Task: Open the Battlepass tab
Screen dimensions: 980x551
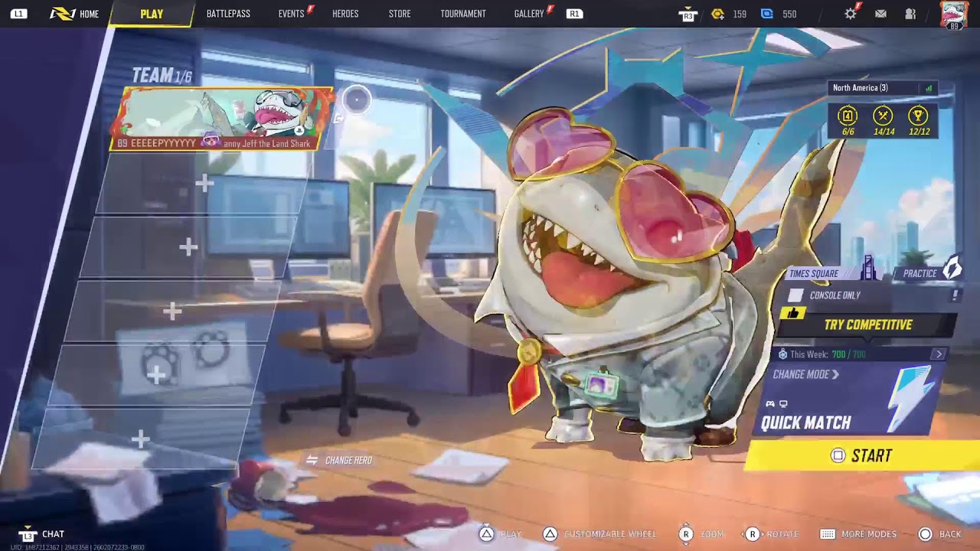Action: coord(228,14)
